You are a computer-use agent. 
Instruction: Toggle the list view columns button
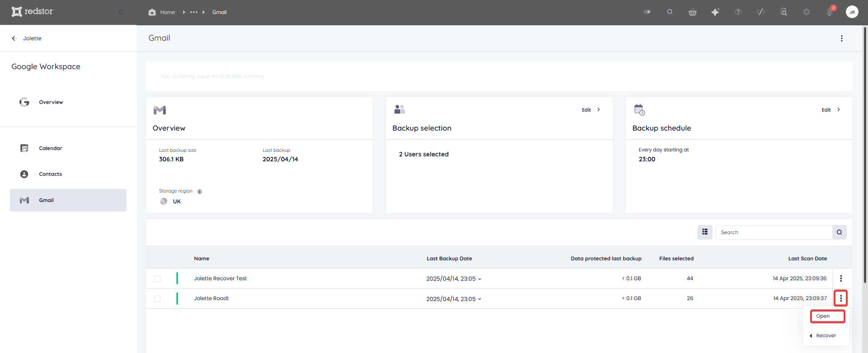tap(705, 232)
